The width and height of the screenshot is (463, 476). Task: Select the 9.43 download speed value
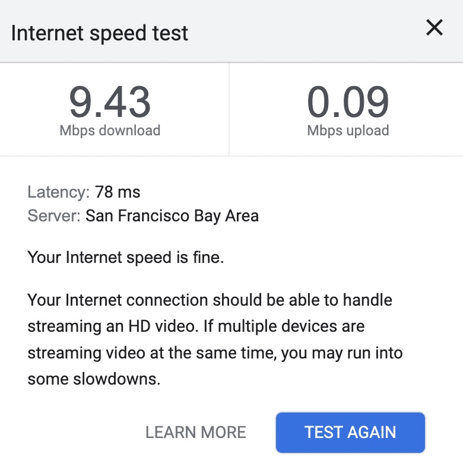110,102
